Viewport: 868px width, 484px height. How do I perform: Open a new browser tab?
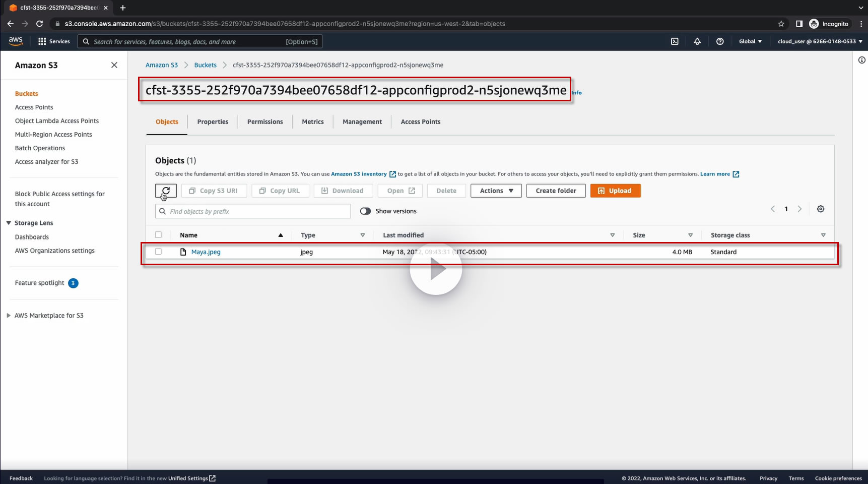point(123,8)
